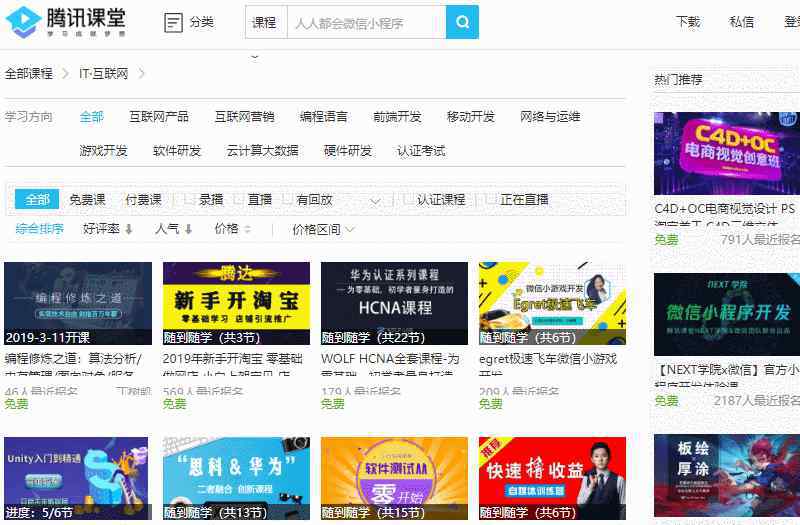Screen dimensions: 800x525
Task: Open C4D+OC电商视觉 recommended thumbnail
Action: [727, 154]
